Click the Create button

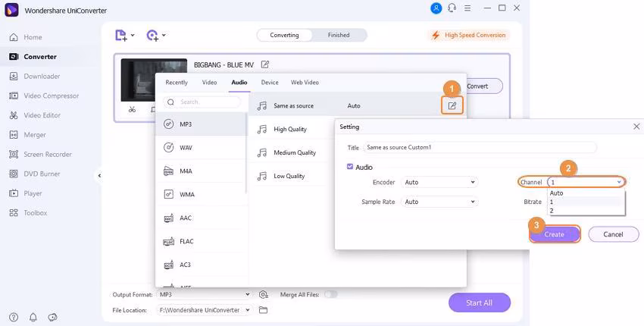[555, 234]
